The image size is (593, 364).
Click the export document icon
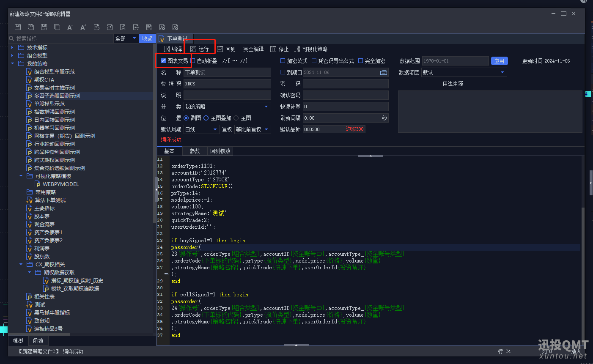click(149, 27)
